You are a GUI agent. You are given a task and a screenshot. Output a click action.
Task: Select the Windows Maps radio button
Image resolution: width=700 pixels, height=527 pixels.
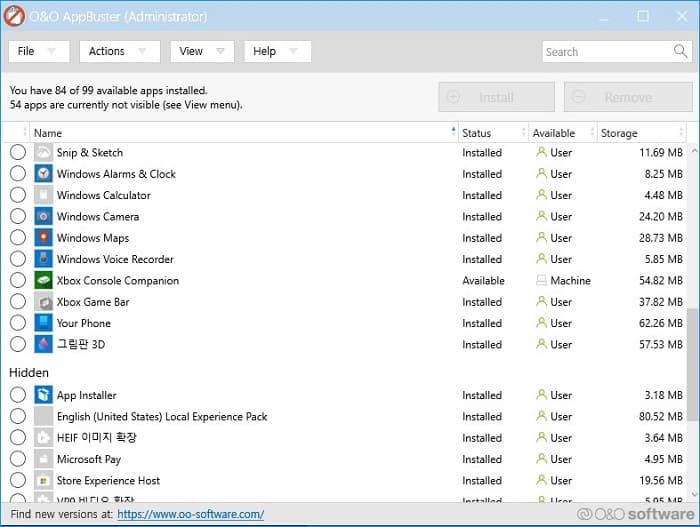point(18,238)
